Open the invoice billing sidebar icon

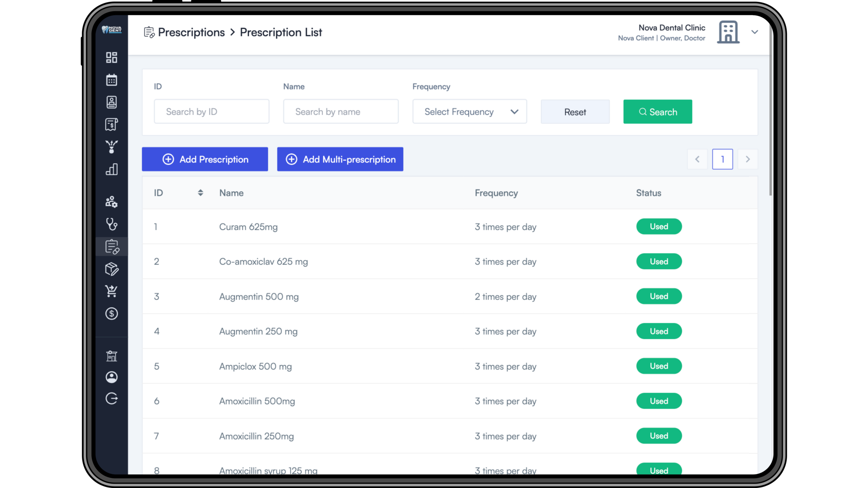[112, 124]
